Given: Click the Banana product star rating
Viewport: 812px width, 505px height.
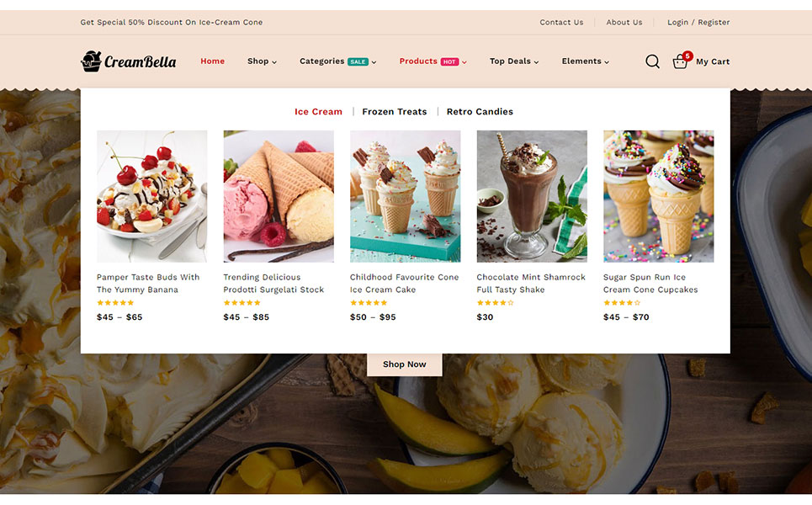Looking at the screenshot, I should tap(115, 302).
